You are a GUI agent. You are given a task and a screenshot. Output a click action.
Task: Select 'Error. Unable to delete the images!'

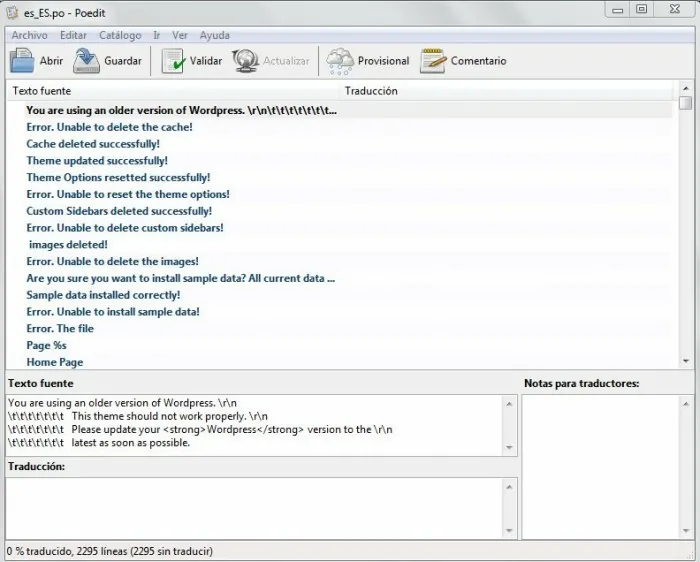pyautogui.click(x=339, y=262)
